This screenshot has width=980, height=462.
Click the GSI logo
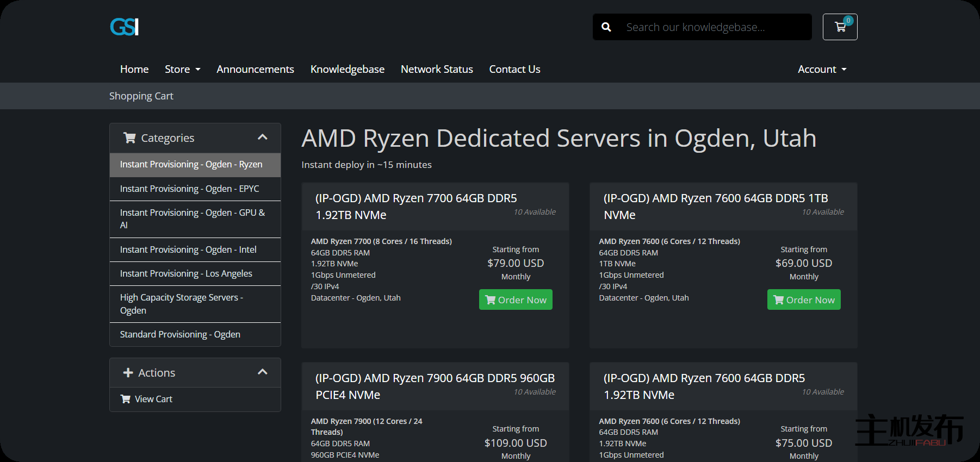point(125,27)
